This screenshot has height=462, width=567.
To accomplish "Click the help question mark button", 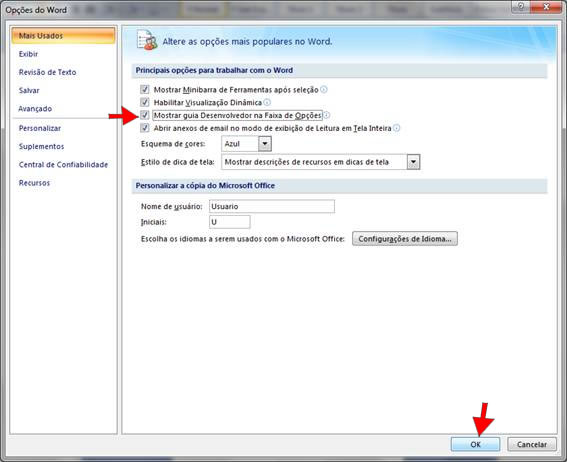I will click(521, 7).
